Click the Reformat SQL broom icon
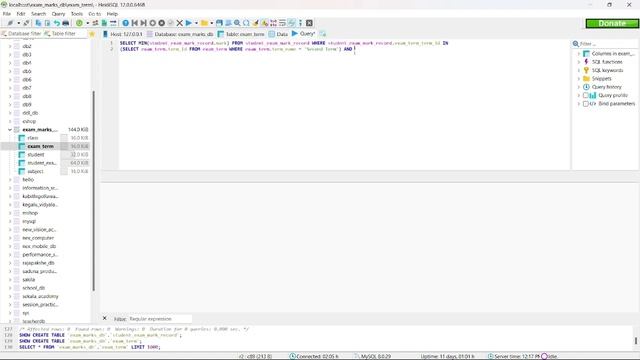The height and width of the screenshot is (360, 640). 256,23
